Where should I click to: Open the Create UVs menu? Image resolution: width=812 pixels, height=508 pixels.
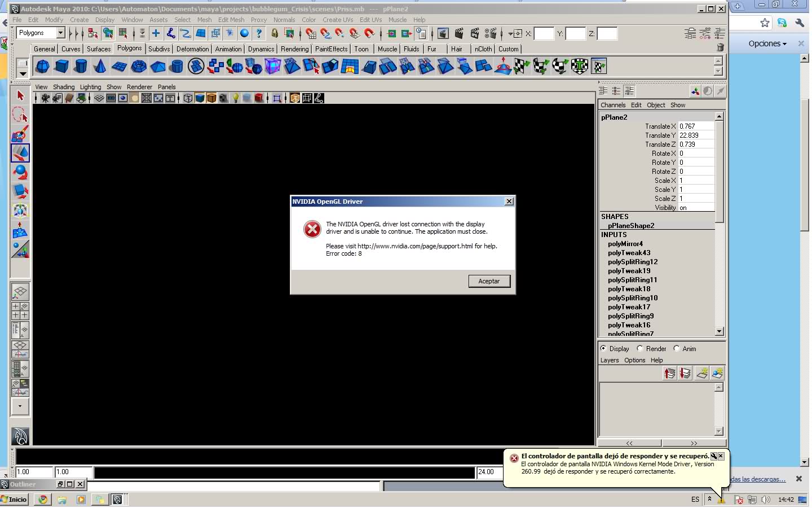point(338,20)
